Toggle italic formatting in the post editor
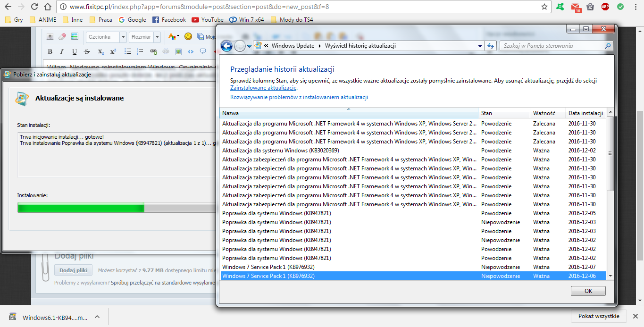Screen dimensions: 644x327 62,51
